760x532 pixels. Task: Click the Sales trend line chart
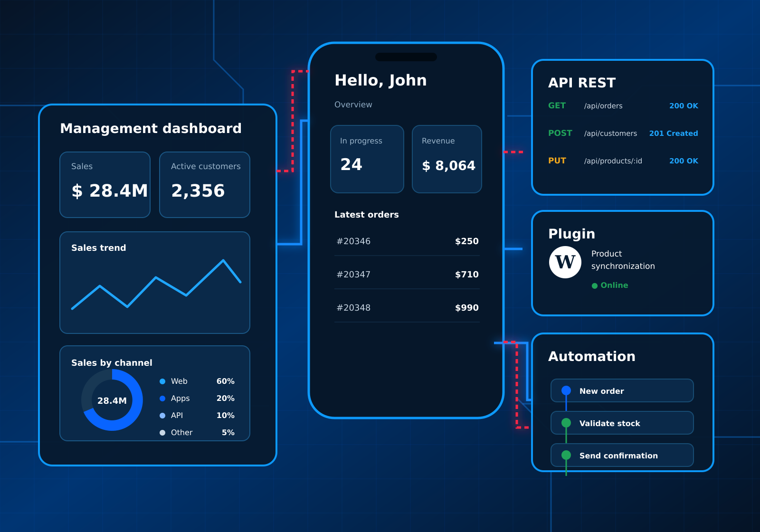pyautogui.click(x=156, y=285)
